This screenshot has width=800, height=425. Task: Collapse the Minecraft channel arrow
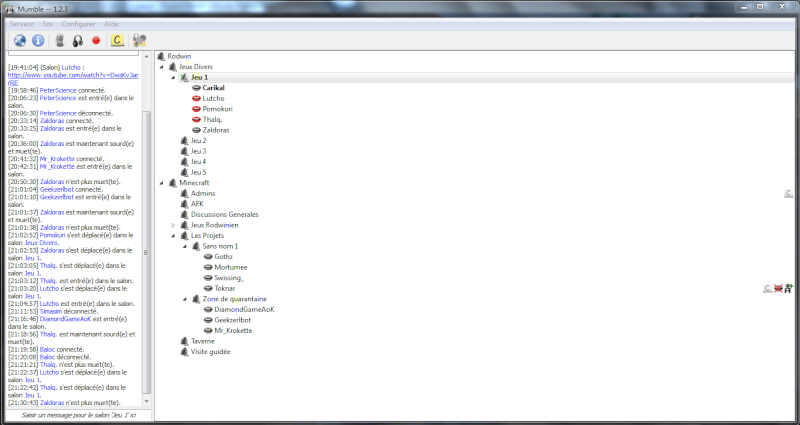[162, 183]
